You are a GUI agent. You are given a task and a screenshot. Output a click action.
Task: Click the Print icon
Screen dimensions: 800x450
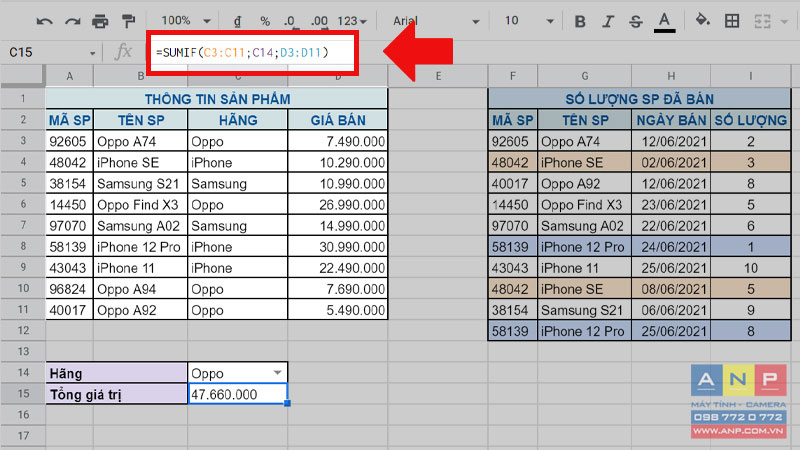[x=100, y=21]
